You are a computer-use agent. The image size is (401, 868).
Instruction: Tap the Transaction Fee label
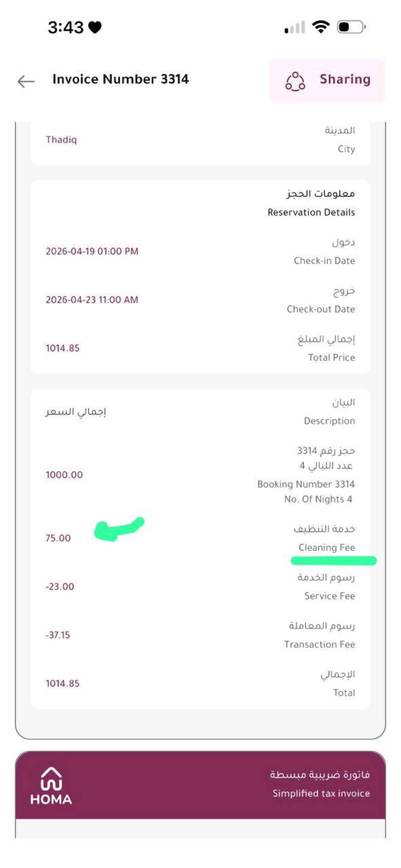tap(319, 645)
